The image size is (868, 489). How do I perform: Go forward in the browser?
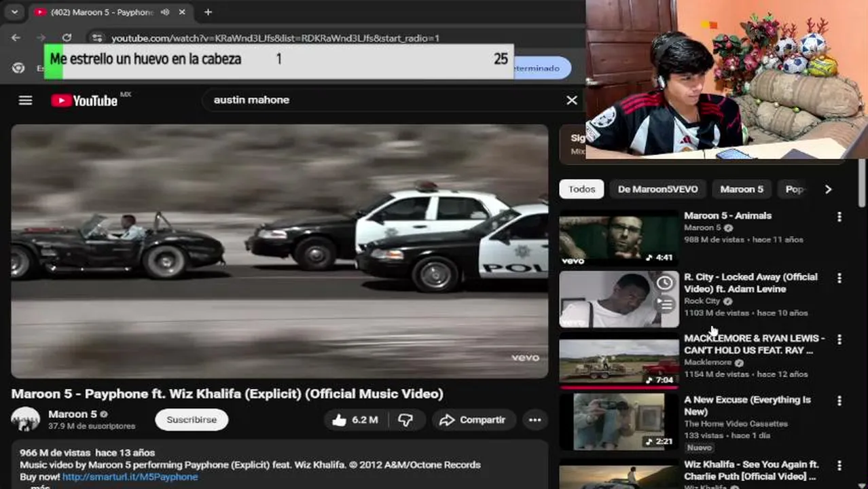click(41, 38)
